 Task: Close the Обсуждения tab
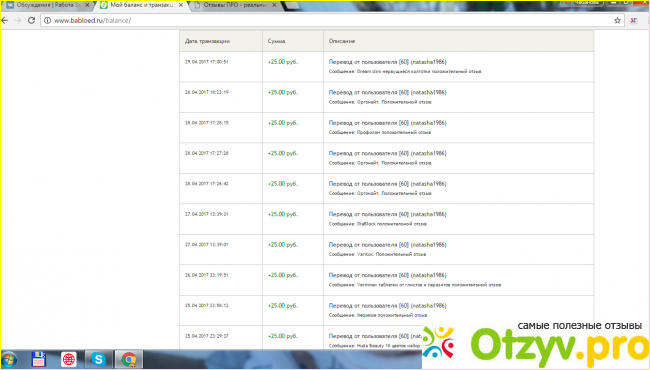[87, 5]
